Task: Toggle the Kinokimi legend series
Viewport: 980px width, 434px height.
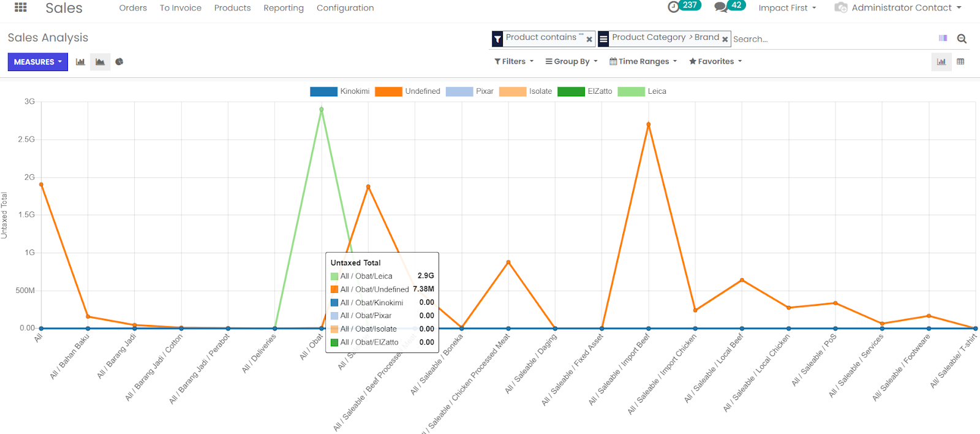Action: [x=340, y=91]
